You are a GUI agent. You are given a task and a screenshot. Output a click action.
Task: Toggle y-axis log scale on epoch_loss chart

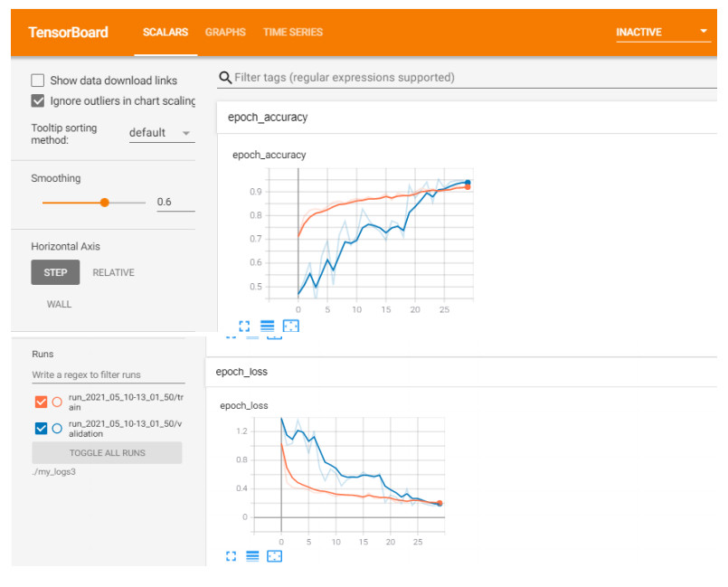253,555
